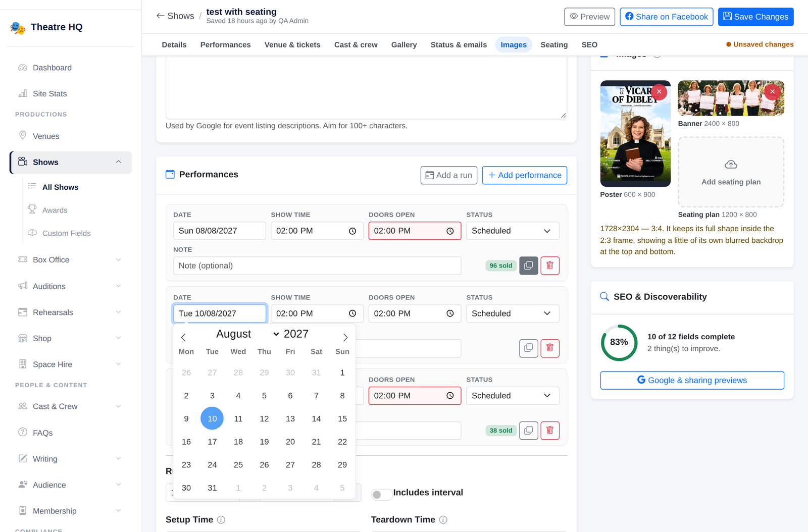Duplicate the performance with 38 sold
This screenshot has height=532, width=808.
point(528,430)
